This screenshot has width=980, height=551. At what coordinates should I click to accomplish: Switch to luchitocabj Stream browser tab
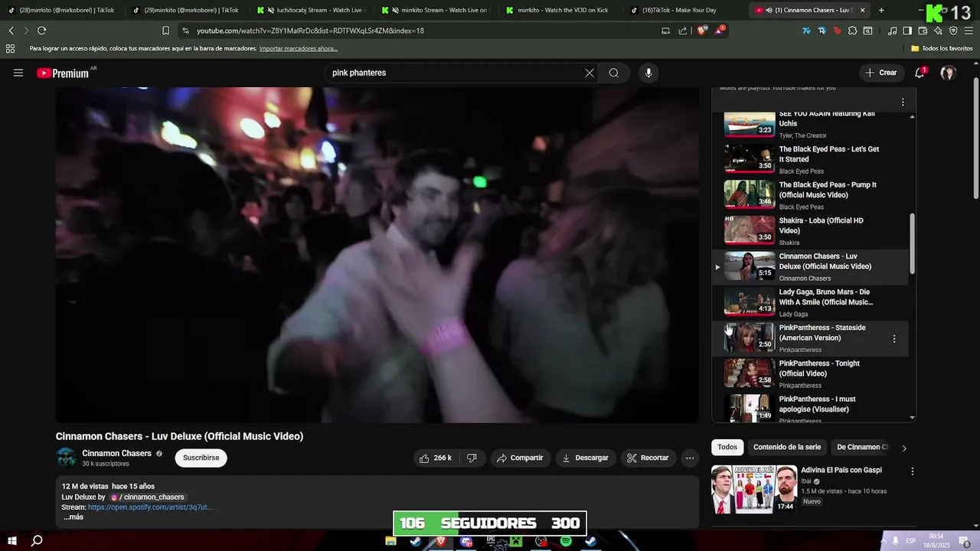pyautogui.click(x=311, y=10)
